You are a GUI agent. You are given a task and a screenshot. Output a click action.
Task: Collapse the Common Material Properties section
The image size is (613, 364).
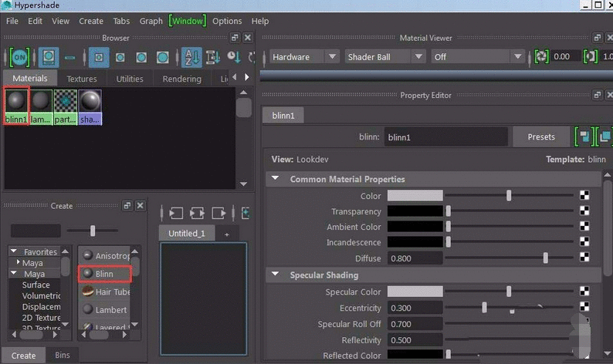(275, 179)
